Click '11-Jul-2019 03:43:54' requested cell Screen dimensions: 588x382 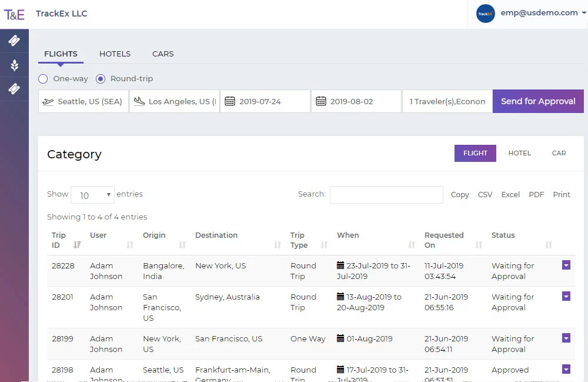pyautogui.click(x=444, y=271)
